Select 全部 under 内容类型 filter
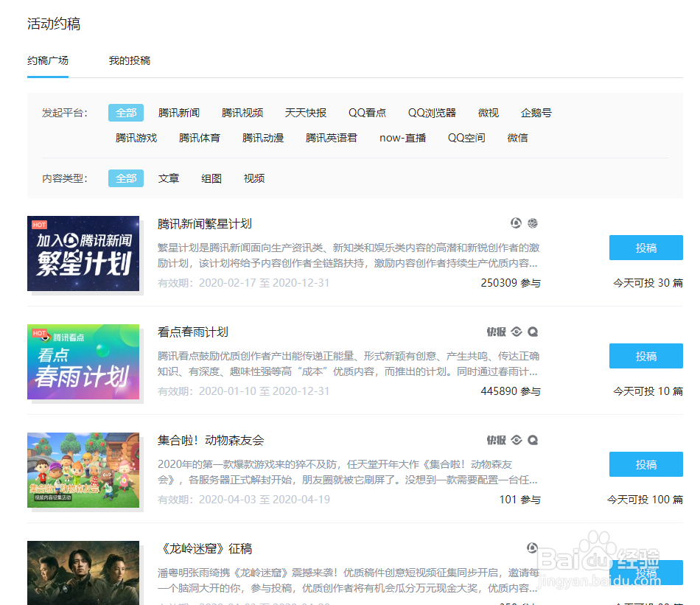Viewport: 700px width, 605px height. click(126, 178)
